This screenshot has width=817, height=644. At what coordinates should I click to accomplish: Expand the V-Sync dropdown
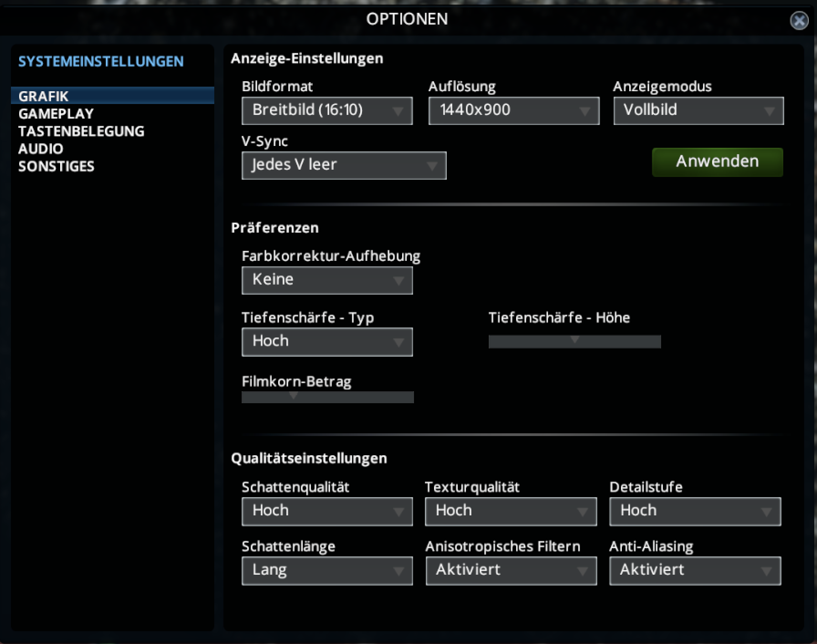tap(344, 165)
